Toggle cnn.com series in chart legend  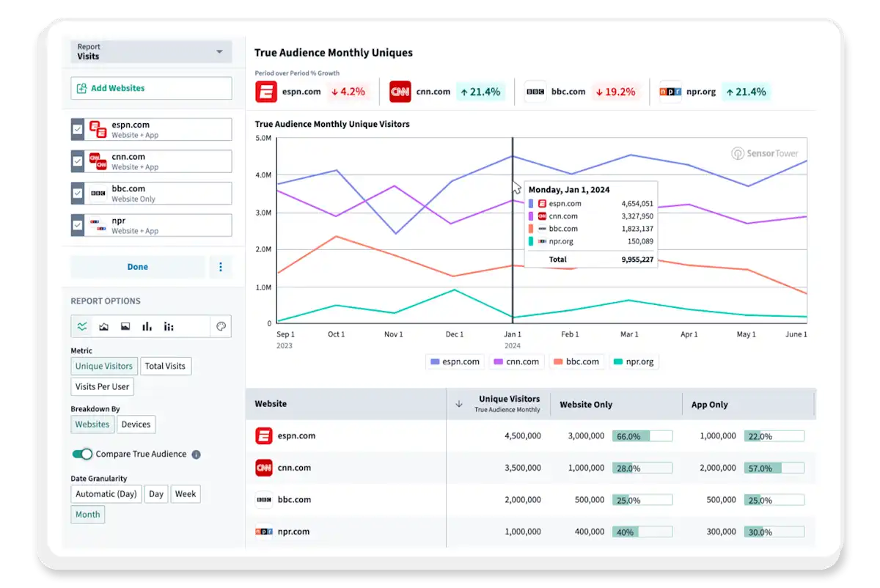517,361
